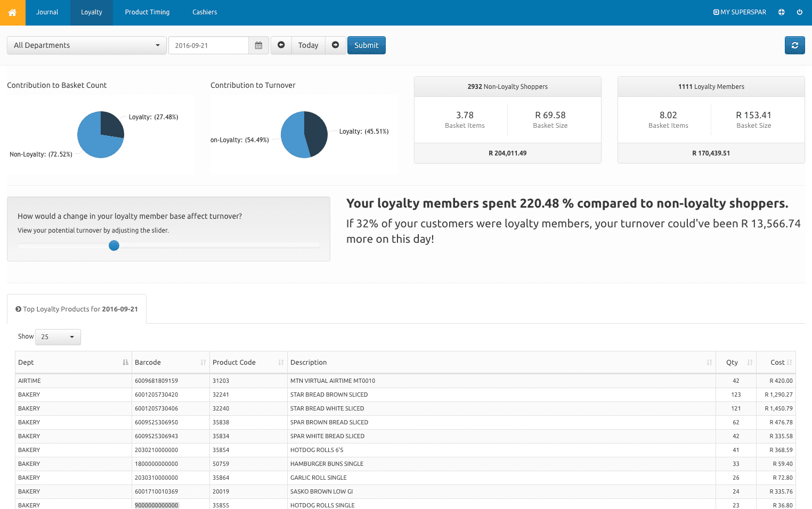Open MY SUPERSPAR account link

(x=740, y=12)
